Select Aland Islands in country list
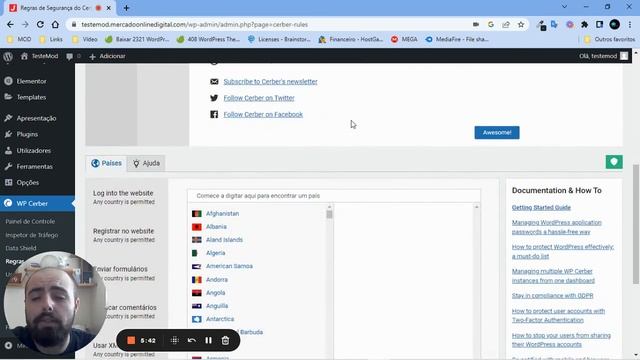Screen dimensions: 640x360 tap(224, 240)
